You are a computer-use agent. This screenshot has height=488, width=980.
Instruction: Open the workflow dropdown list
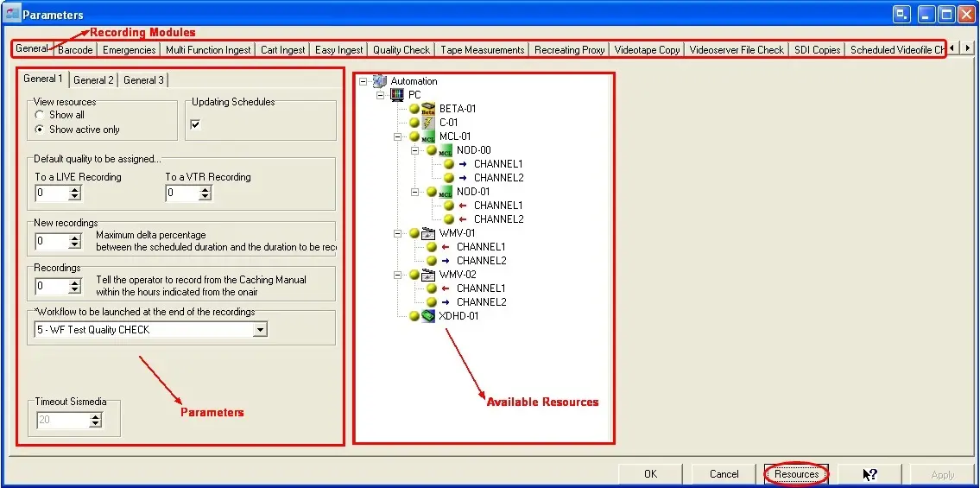[260, 330]
